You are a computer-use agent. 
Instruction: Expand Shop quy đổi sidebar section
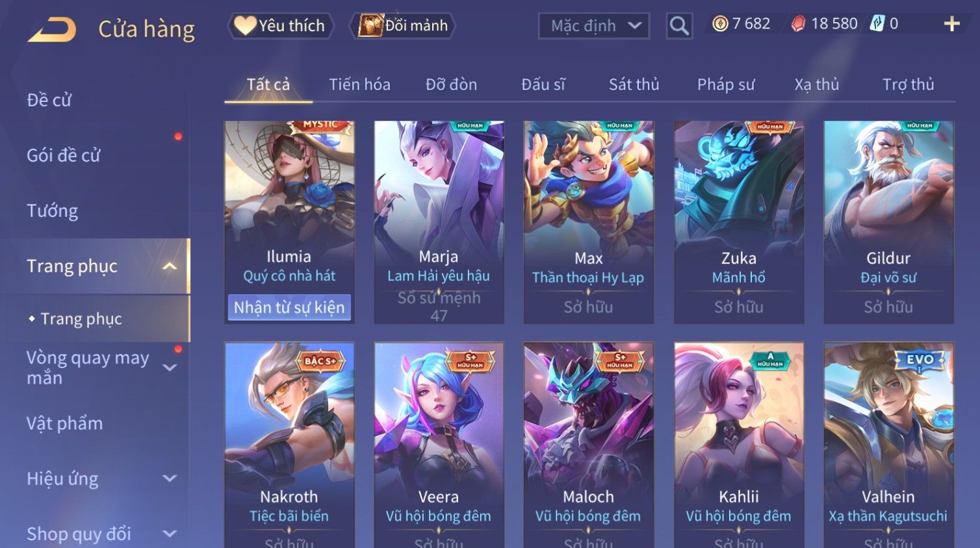coord(170,534)
